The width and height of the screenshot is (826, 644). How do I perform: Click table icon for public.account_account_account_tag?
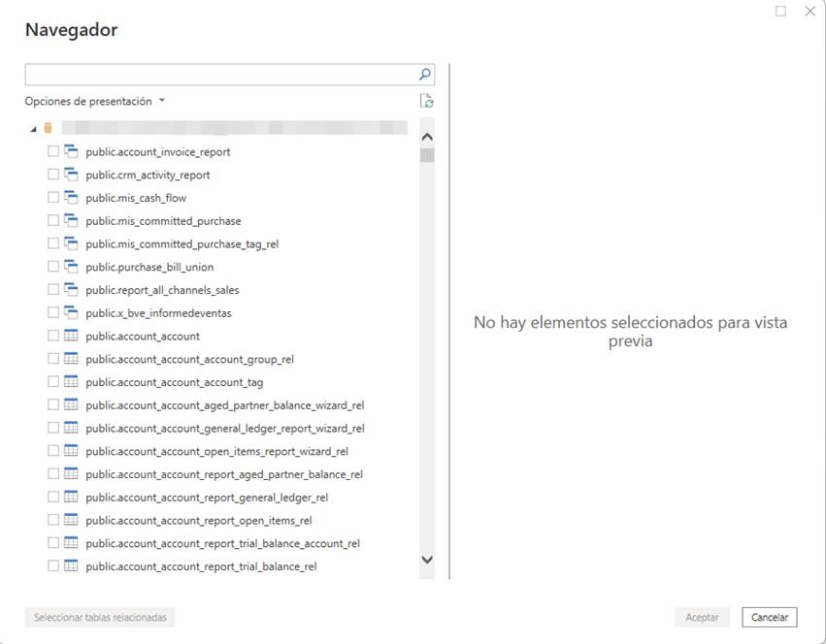coord(71,381)
